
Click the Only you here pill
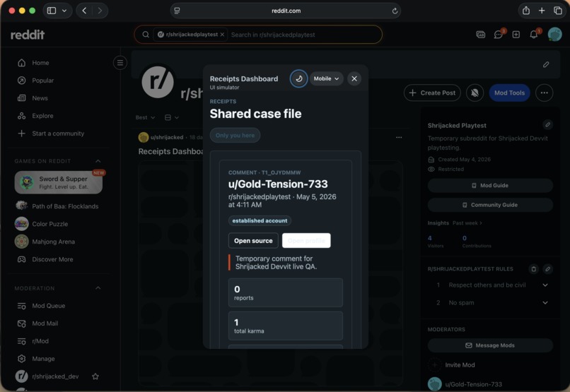[235, 135]
